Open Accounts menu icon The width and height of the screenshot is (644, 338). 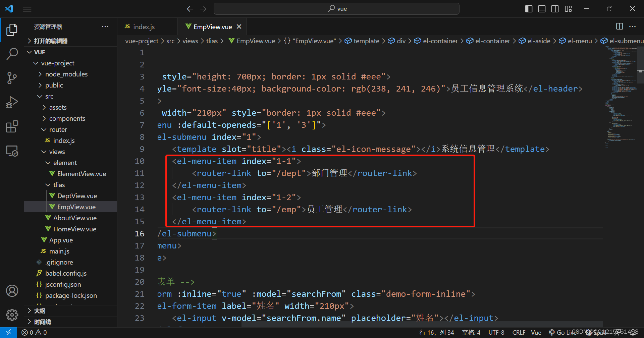[12, 291]
